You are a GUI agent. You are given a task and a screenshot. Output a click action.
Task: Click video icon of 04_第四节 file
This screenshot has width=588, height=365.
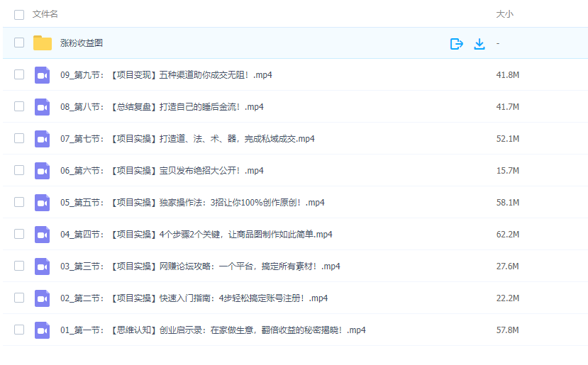pos(43,235)
